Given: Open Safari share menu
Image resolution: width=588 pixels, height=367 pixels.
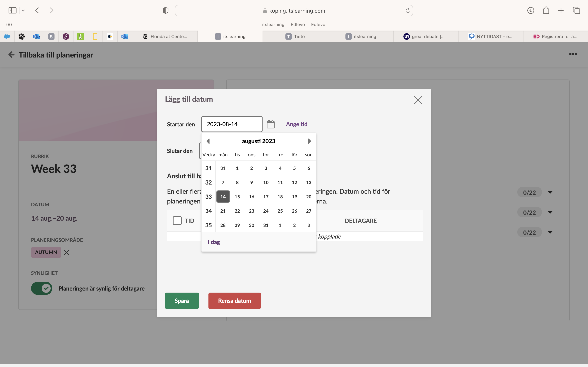Looking at the screenshot, I should tap(546, 10).
